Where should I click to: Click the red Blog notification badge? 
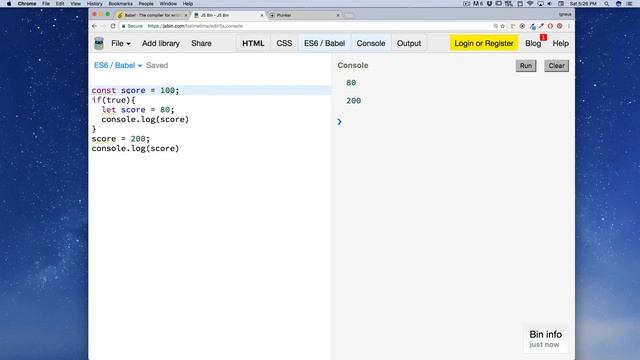click(543, 37)
